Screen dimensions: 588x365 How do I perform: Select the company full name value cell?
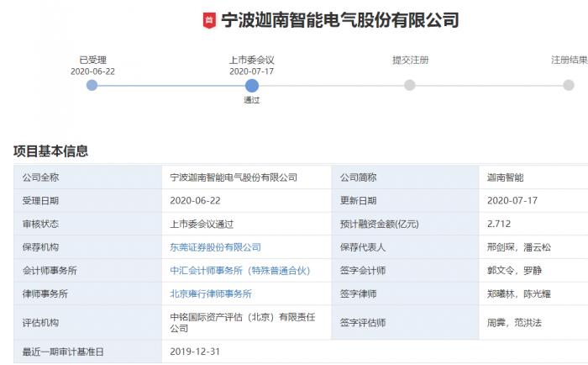tap(234, 177)
